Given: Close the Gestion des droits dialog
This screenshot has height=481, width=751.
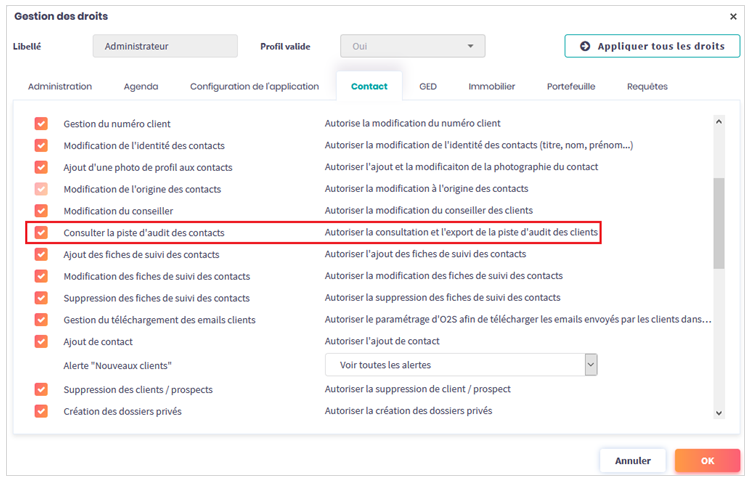Looking at the screenshot, I should tap(733, 16).
